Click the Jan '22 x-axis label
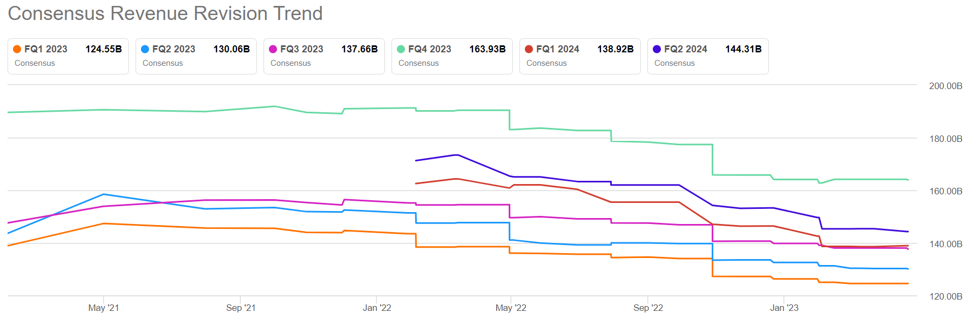This screenshot has width=980, height=326. pos(377,308)
